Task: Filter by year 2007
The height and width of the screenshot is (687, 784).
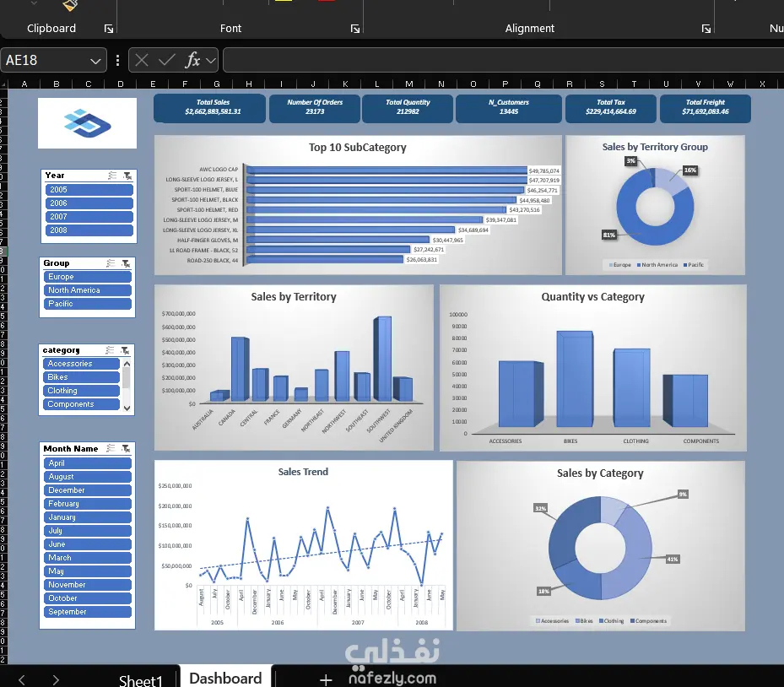Action: (x=89, y=217)
